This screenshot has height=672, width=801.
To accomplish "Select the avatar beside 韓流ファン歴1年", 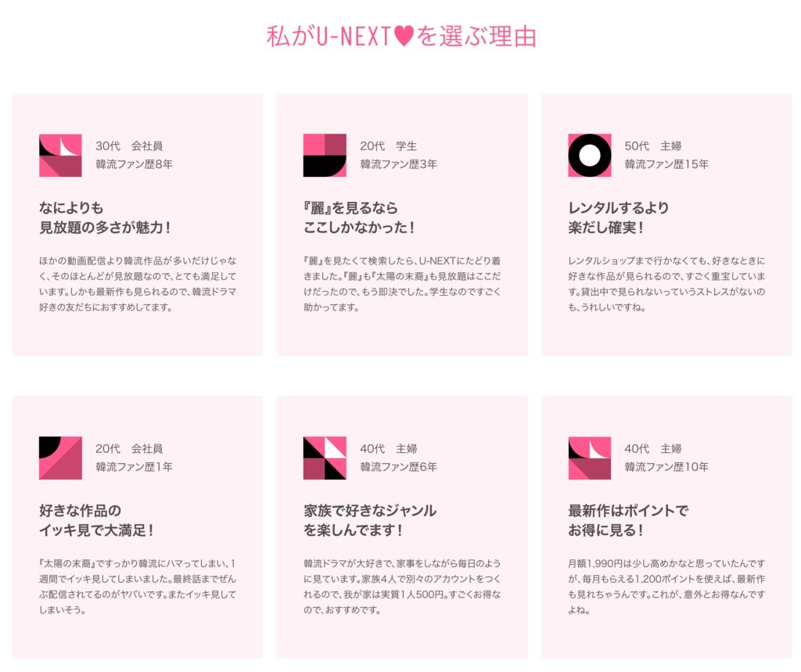I will [60, 458].
